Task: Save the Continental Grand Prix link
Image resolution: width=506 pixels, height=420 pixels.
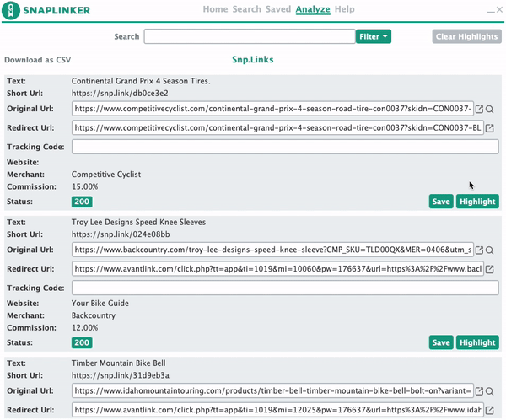Action: click(x=441, y=202)
